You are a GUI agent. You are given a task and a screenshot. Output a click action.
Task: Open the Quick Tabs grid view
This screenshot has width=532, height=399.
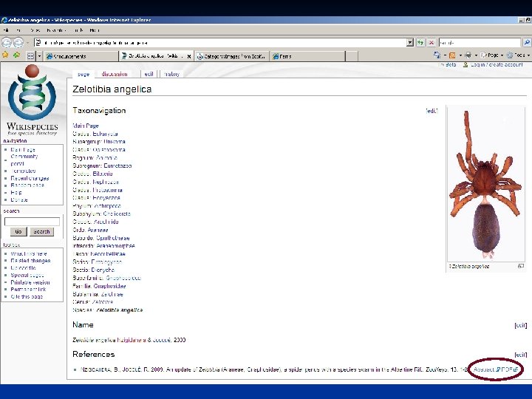tap(30, 56)
